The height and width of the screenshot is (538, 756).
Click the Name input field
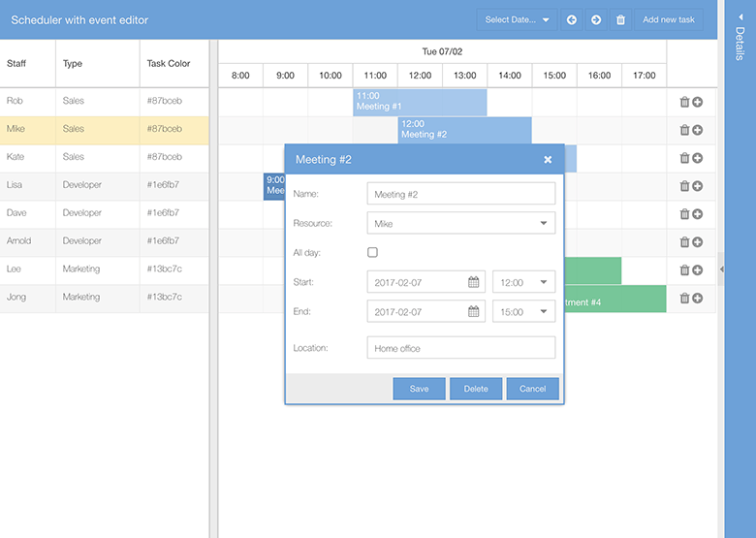point(461,194)
